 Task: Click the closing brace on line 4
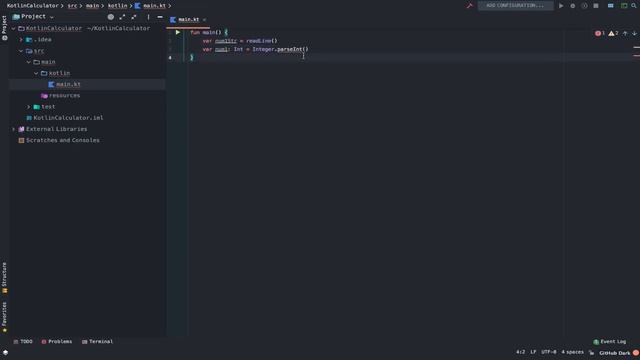click(191, 58)
